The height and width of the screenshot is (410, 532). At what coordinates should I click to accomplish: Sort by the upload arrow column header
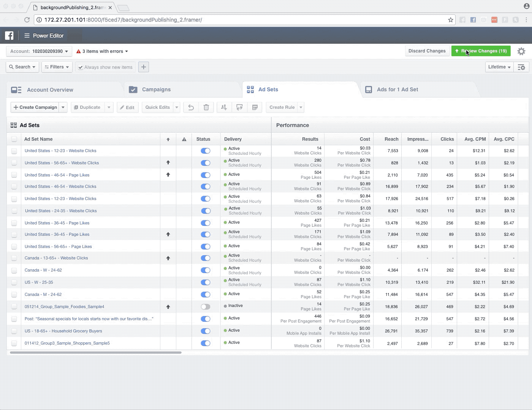coord(168,139)
